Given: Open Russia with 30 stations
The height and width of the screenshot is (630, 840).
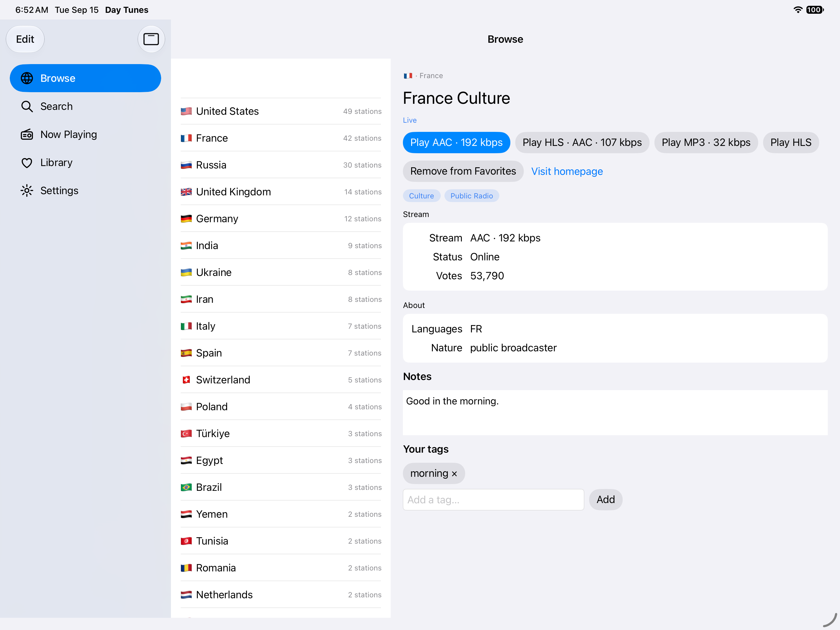Looking at the screenshot, I should click(x=281, y=165).
